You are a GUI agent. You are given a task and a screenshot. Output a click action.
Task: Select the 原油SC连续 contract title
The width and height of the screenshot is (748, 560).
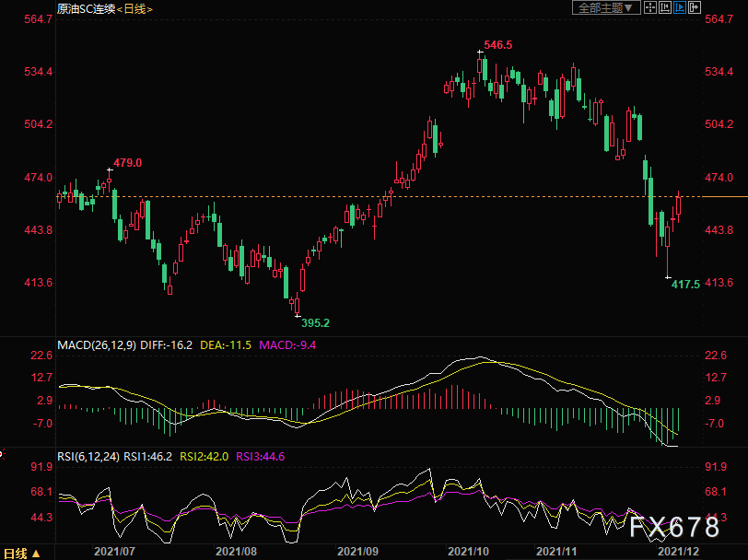point(87,8)
